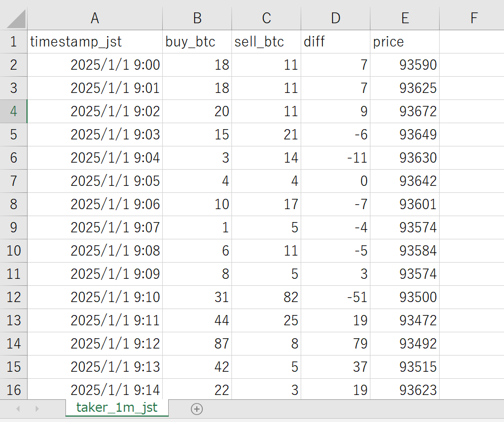Select the diff cell showing -51
Viewport: 504px width, 422px height.
point(335,297)
